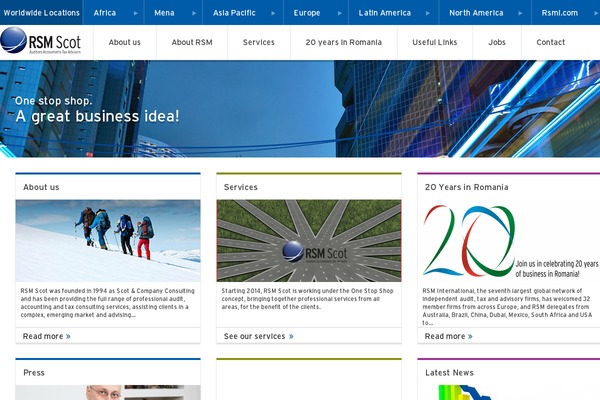Screen dimensions: 600x400
Task: Open the Asia Pacific locations menu
Action: (234, 13)
